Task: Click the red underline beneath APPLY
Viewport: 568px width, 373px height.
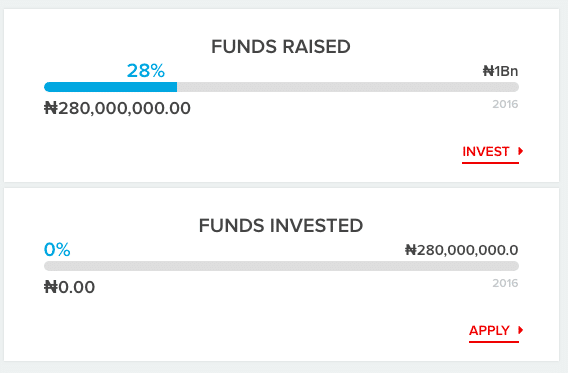Action: [494, 341]
